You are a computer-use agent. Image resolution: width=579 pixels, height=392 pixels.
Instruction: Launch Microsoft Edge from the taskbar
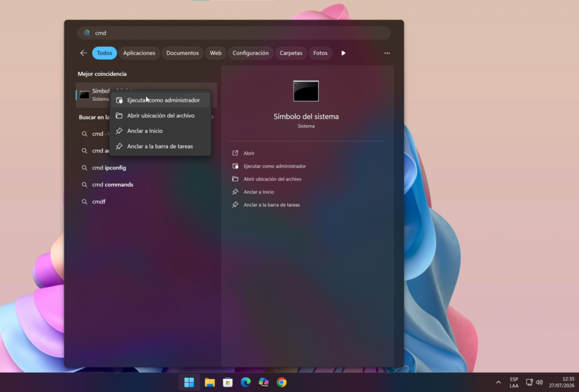point(245,382)
